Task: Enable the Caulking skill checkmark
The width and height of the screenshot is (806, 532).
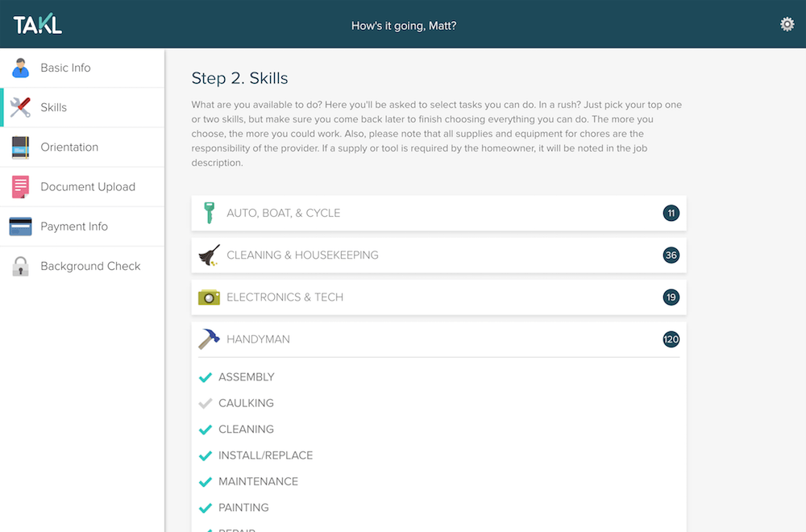Action: click(x=206, y=403)
